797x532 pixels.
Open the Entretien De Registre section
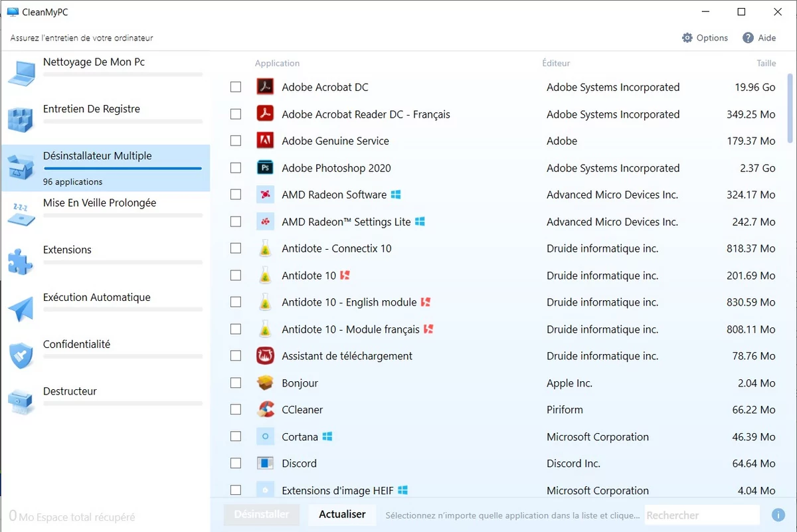click(106, 121)
